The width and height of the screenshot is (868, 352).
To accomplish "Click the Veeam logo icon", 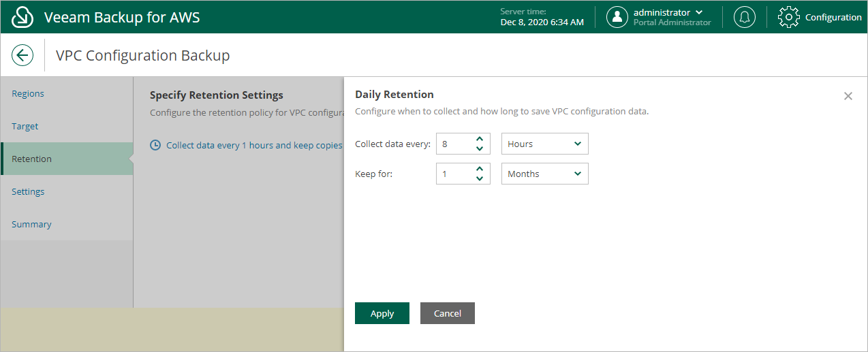I will point(23,17).
